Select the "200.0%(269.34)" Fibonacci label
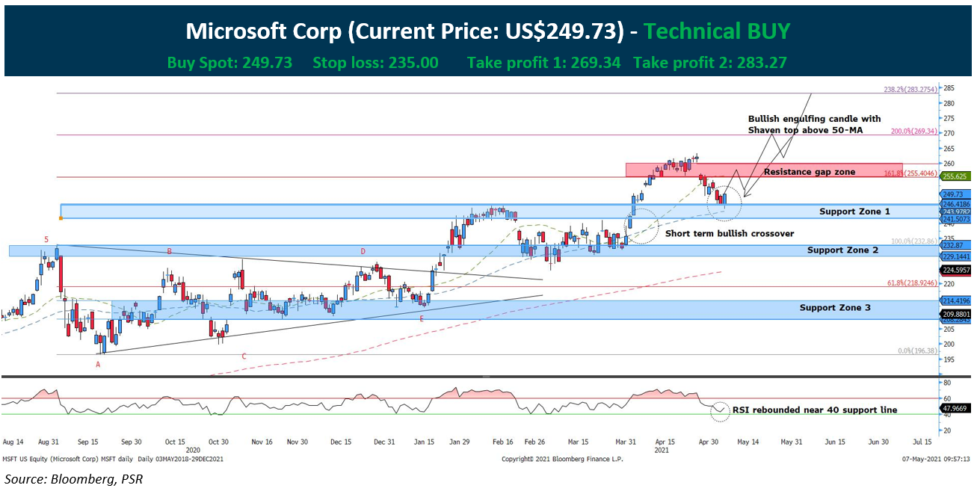The image size is (980, 494). pyautogui.click(x=913, y=130)
